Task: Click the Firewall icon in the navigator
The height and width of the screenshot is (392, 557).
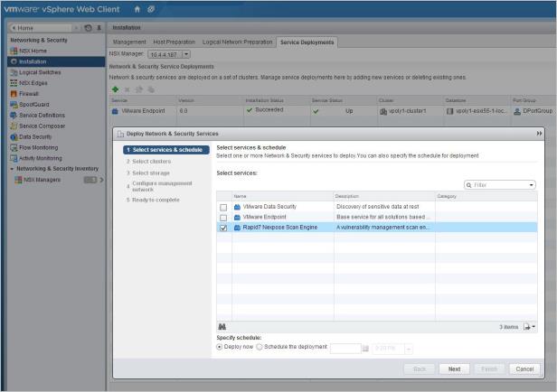Action: point(14,92)
